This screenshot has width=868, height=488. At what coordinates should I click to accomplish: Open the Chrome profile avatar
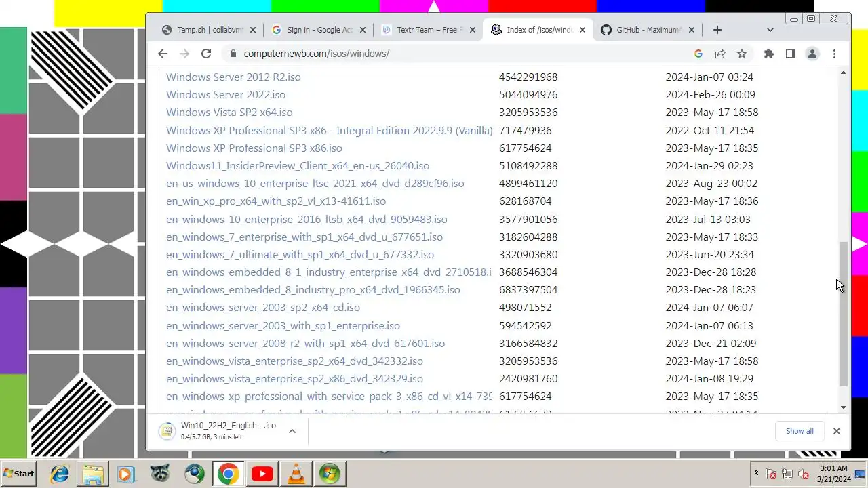[x=812, y=54]
